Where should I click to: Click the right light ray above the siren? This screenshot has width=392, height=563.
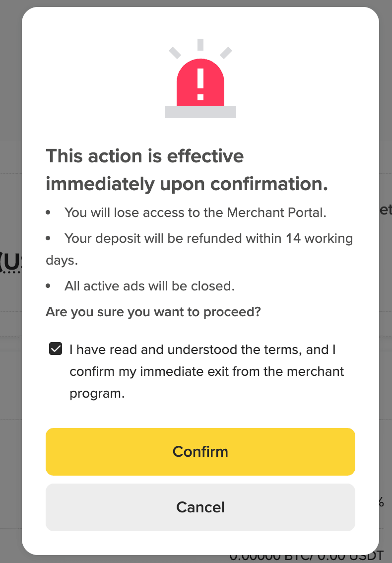(226, 53)
